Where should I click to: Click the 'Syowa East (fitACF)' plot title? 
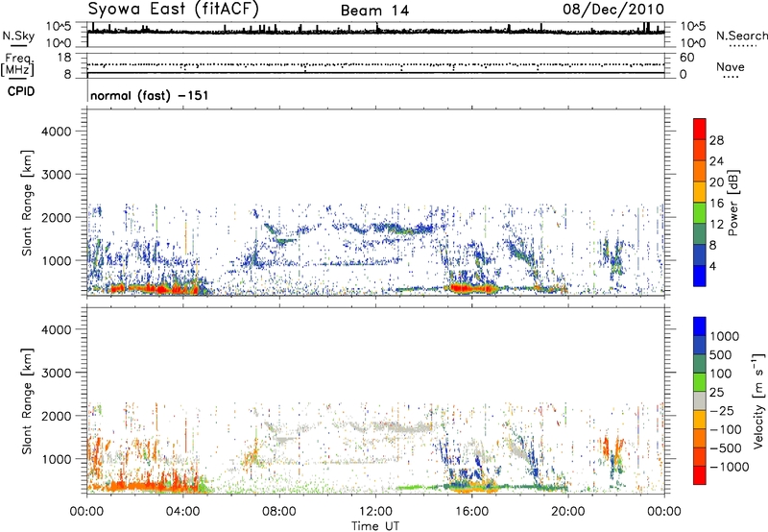pyautogui.click(x=174, y=9)
